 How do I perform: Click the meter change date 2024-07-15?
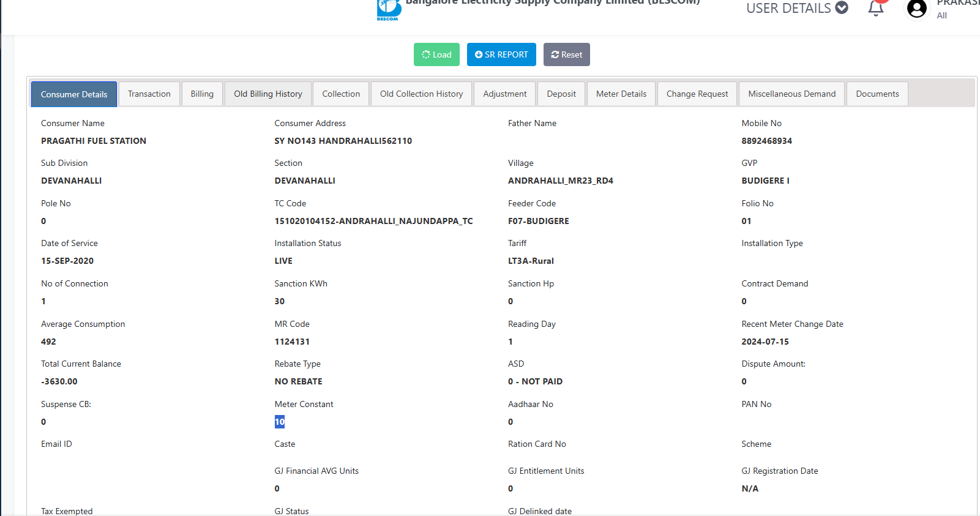point(765,342)
